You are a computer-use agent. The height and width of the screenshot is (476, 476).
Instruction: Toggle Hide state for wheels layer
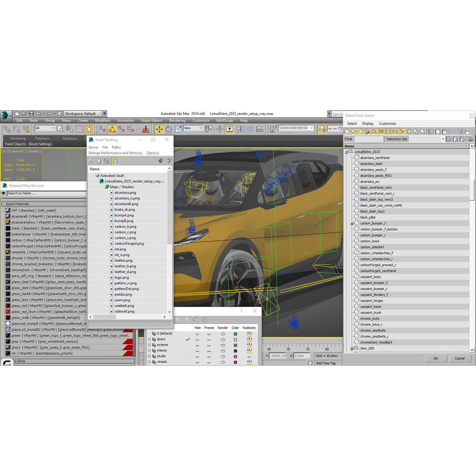click(x=197, y=362)
